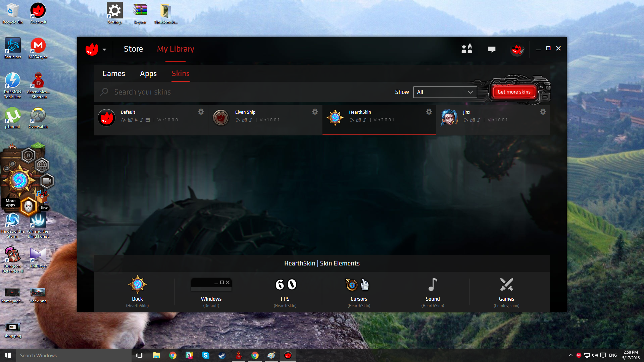
Task: Open the Apps sub-tab
Action: pos(148,73)
